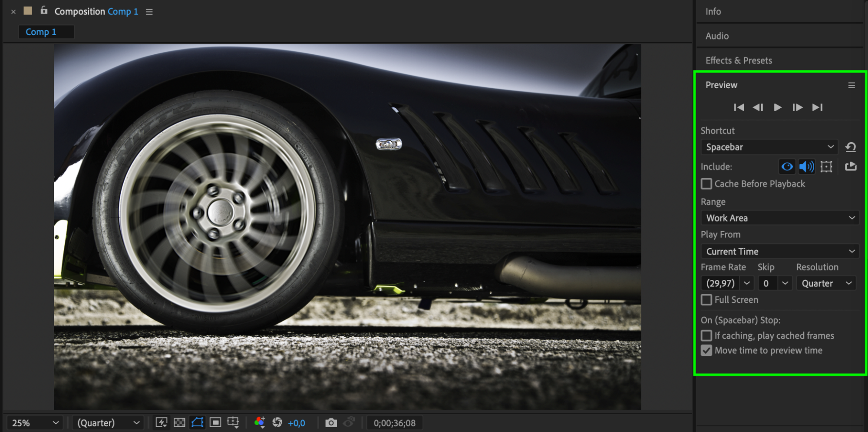Uncheck Move time to preview time
Screen dimensions: 868x432
706,350
